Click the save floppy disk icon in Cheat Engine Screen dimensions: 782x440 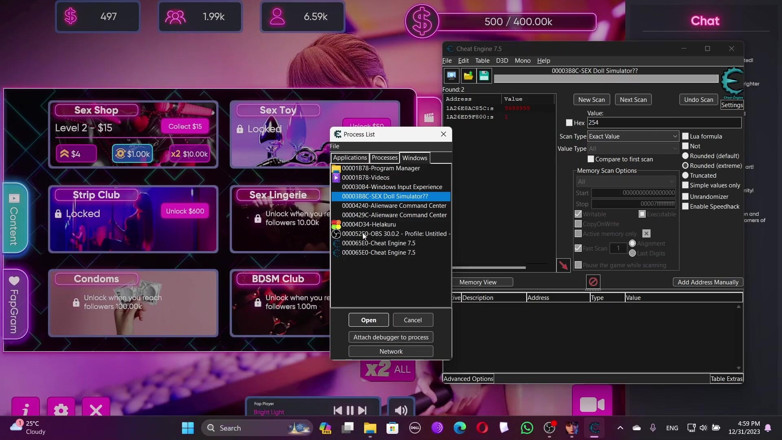[484, 76]
